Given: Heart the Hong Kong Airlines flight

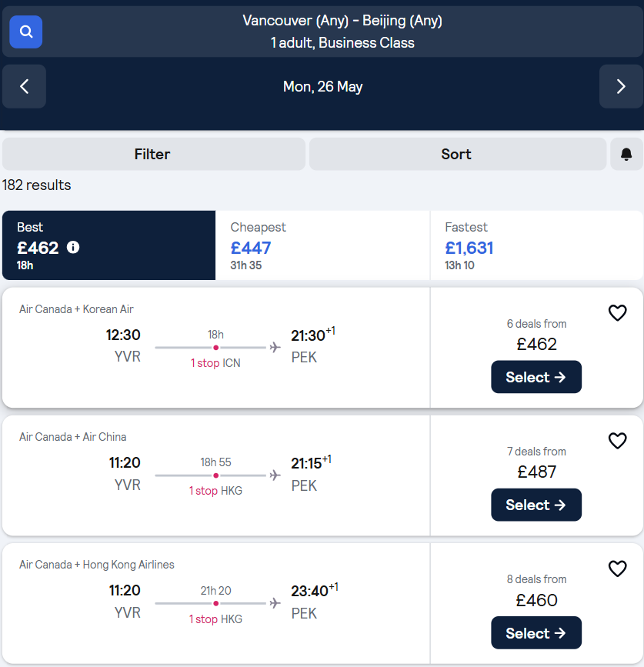Looking at the screenshot, I should [x=617, y=569].
